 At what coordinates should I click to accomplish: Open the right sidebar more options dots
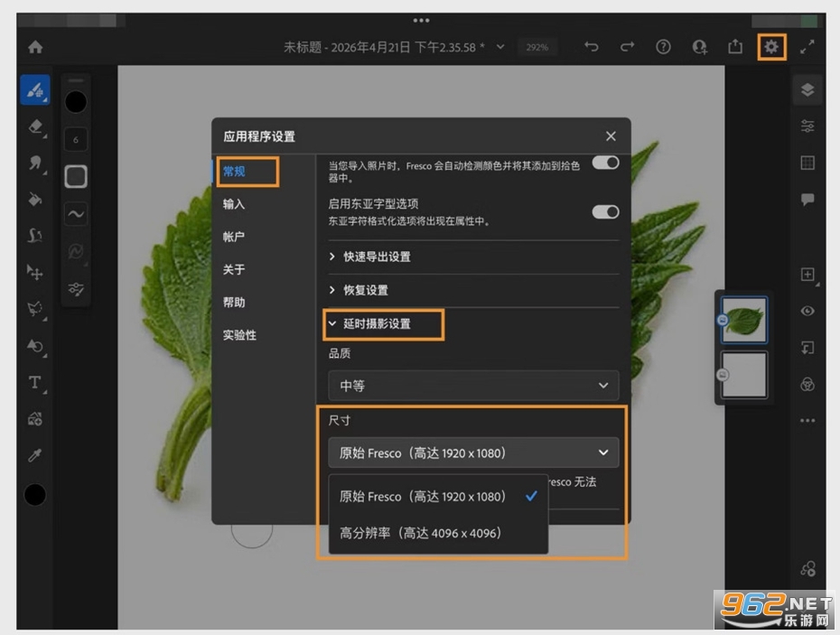click(807, 421)
